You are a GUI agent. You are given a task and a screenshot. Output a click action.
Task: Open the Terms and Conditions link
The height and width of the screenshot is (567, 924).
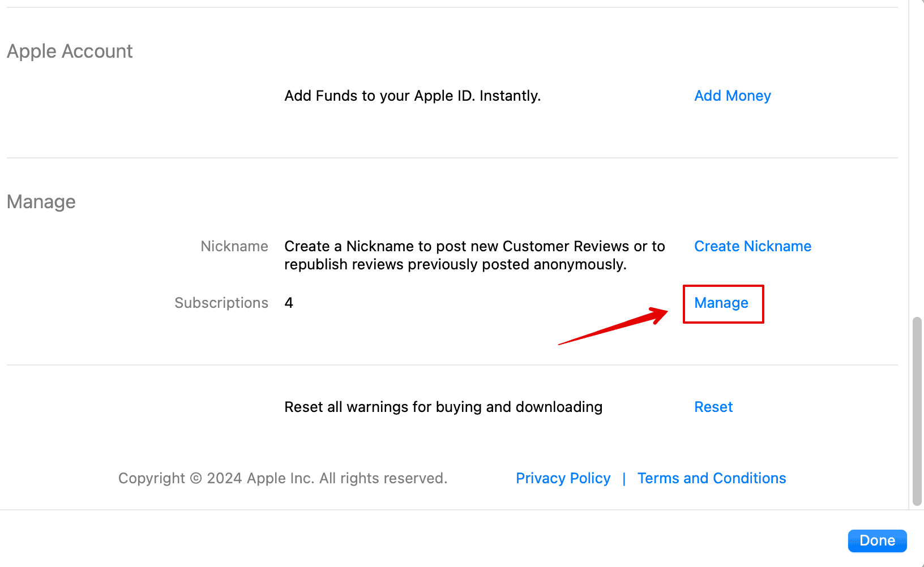711,478
